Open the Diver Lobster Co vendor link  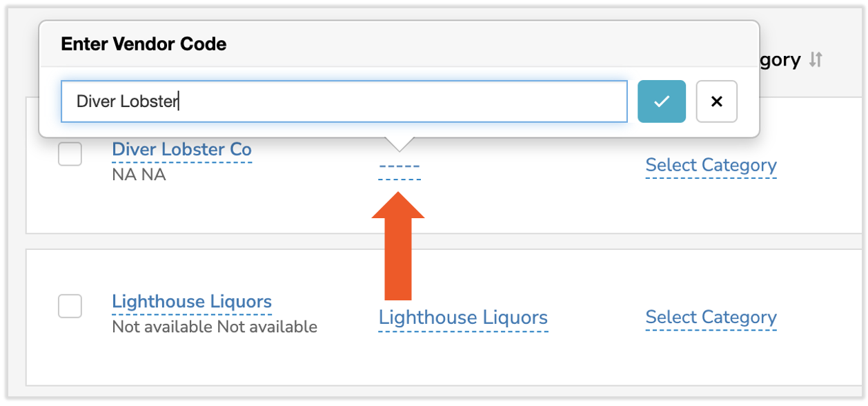[x=182, y=149]
